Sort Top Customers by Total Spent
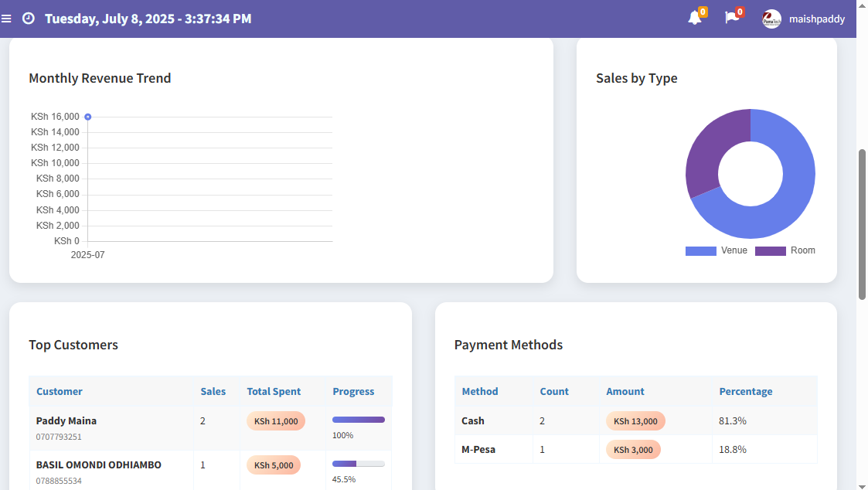 (x=274, y=391)
